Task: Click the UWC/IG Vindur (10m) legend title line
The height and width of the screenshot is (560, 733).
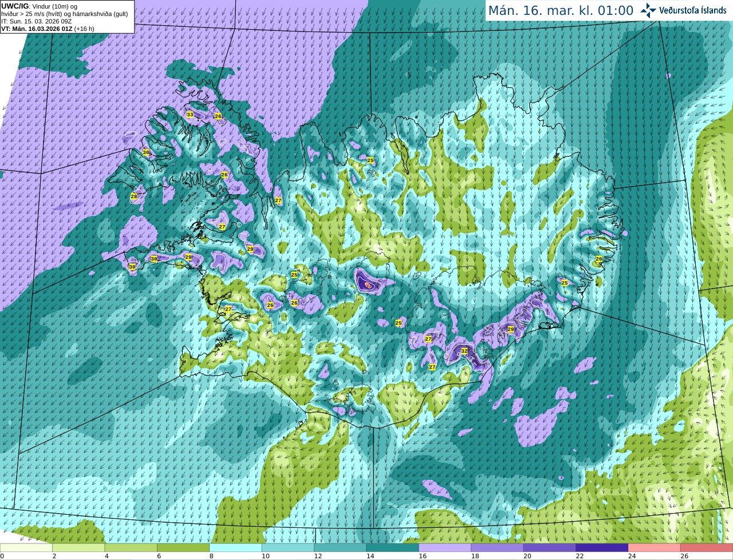Action: [x=40, y=6]
